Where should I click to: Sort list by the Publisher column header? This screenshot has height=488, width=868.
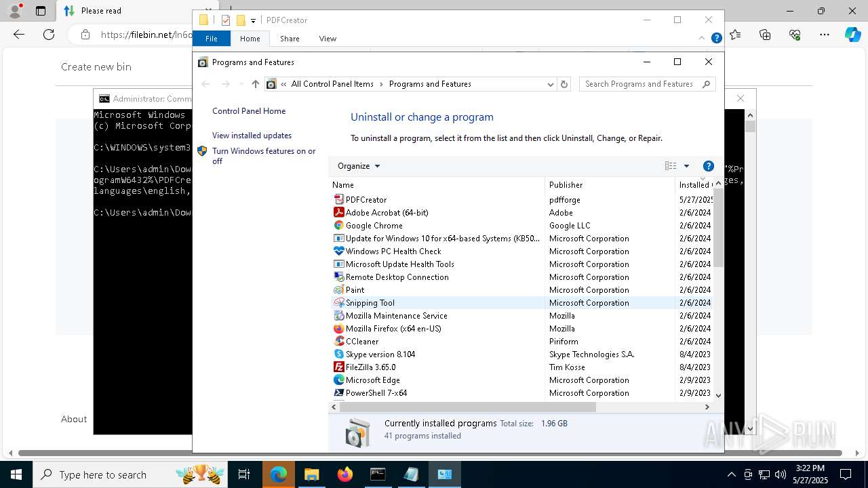[610, 184]
